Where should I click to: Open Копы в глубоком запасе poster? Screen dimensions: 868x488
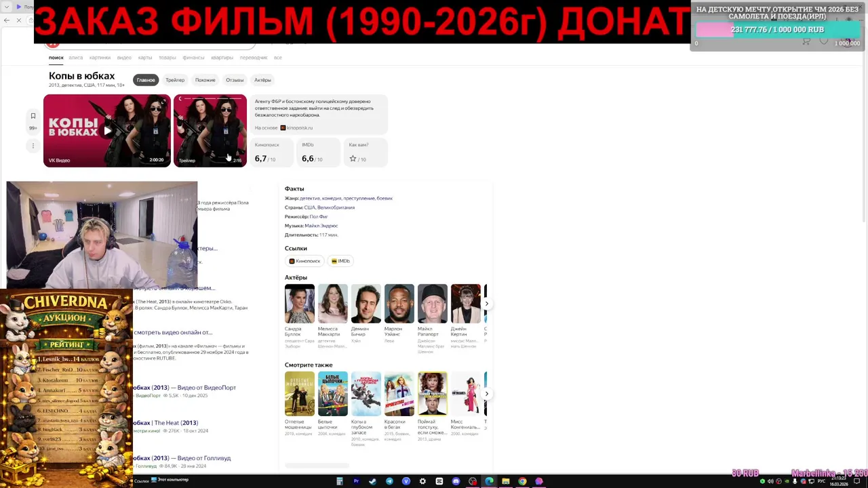[x=366, y=393]
